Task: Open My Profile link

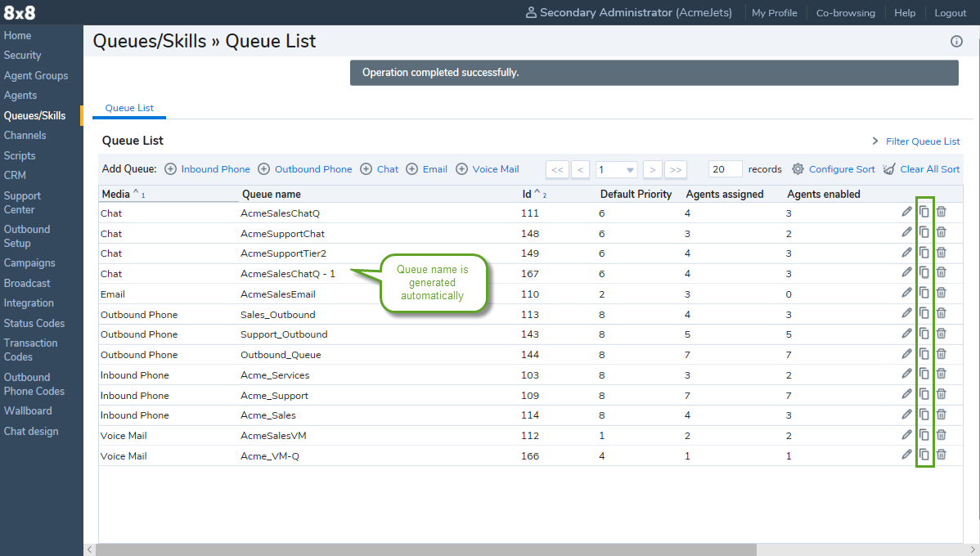Action: (x=775, y=12)
